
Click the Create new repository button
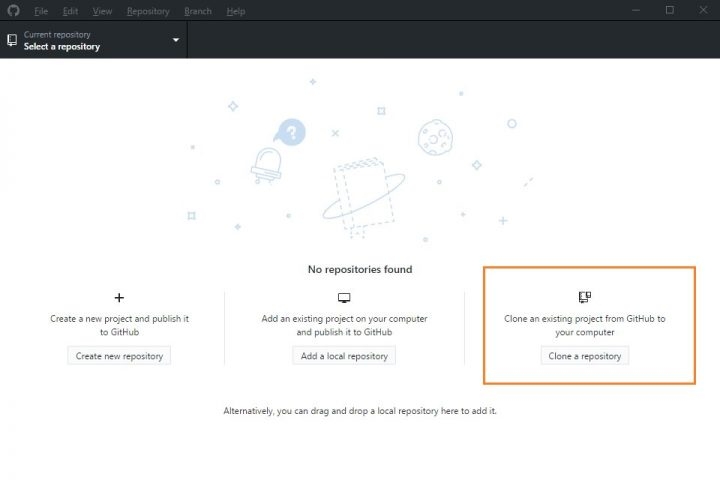coord(119,356)
